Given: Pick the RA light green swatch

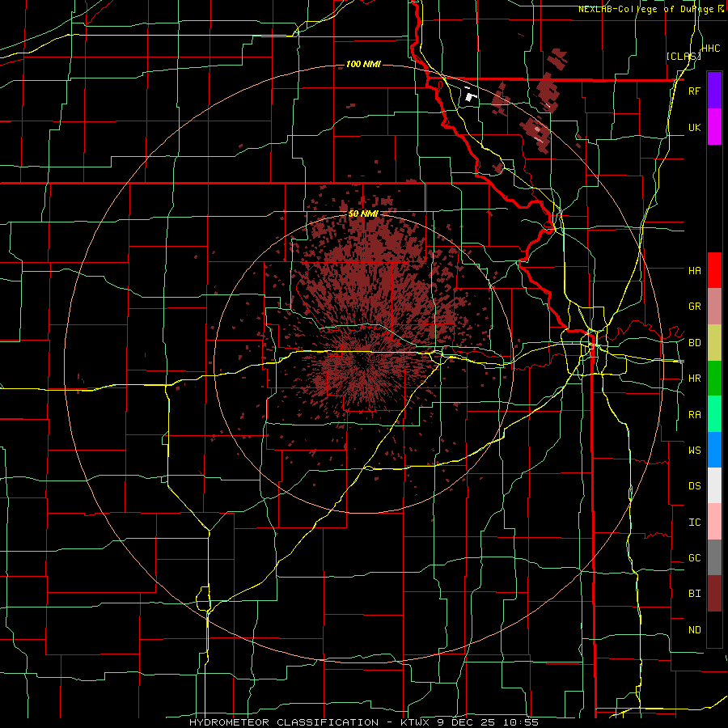Looking at the screenshot, I should 714,414.
